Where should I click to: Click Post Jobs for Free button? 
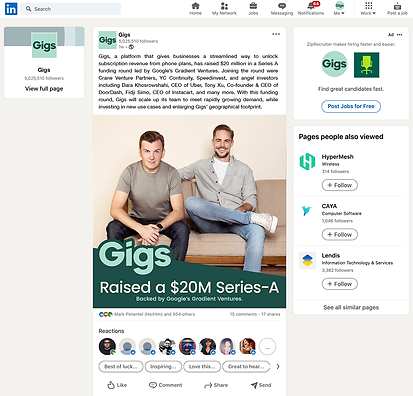tap(351, 106)
